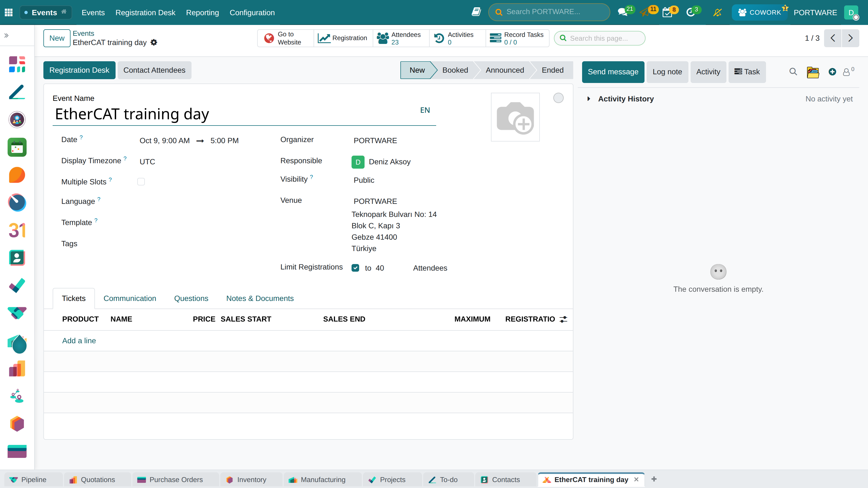Image resolution: width=868 pixels, height=488 pixels.
Task: Click the Registration Desk button
Action: 79,70
